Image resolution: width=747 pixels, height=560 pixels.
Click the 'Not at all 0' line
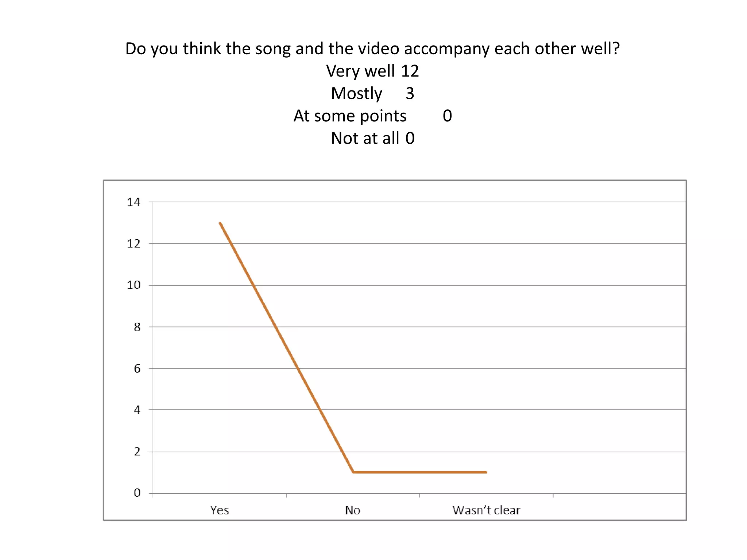(x=372, y=139)
